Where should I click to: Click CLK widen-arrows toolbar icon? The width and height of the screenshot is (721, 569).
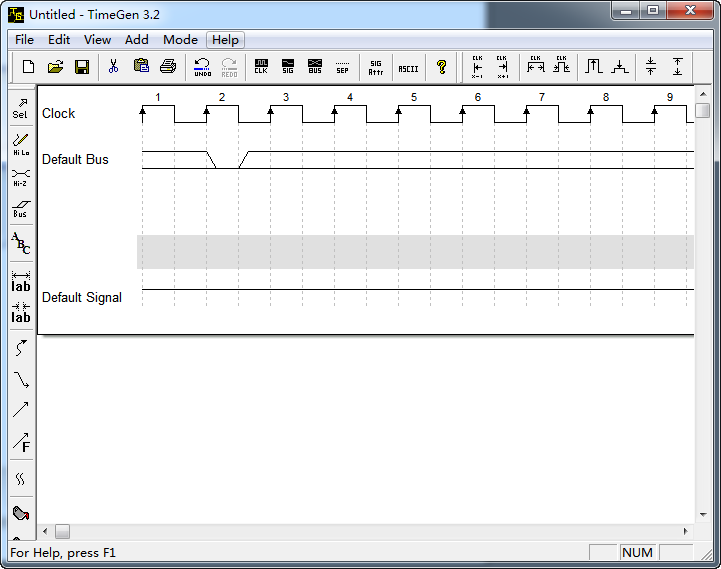(536, 65)
